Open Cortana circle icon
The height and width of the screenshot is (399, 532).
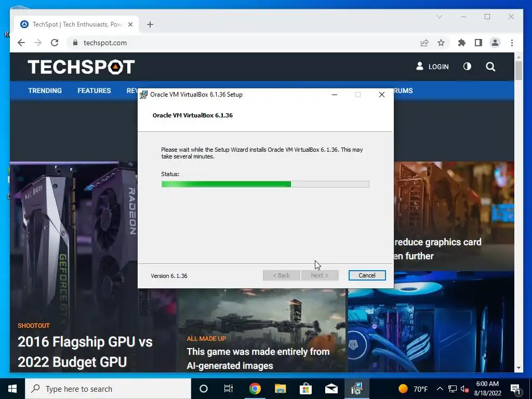(x=204, y=389)
